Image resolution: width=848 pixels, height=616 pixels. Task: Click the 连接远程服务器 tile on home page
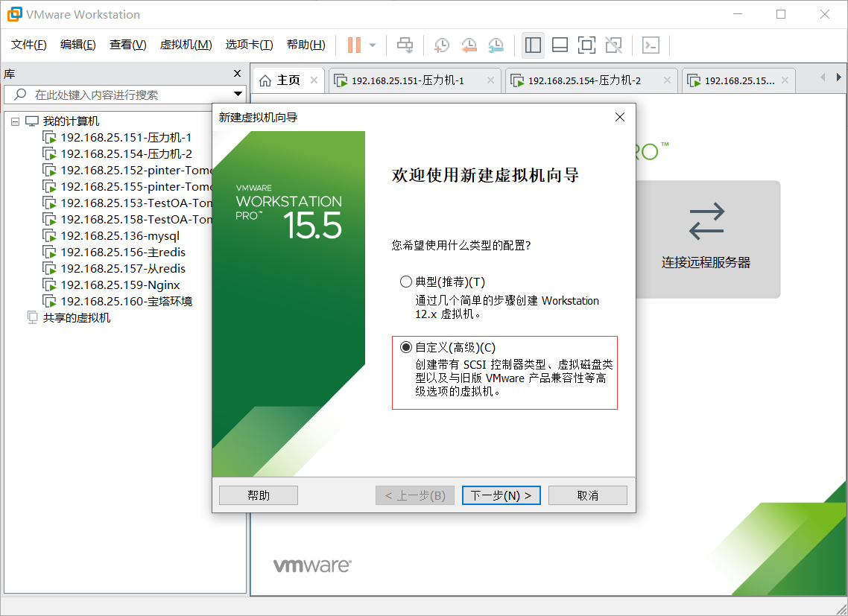708,239
